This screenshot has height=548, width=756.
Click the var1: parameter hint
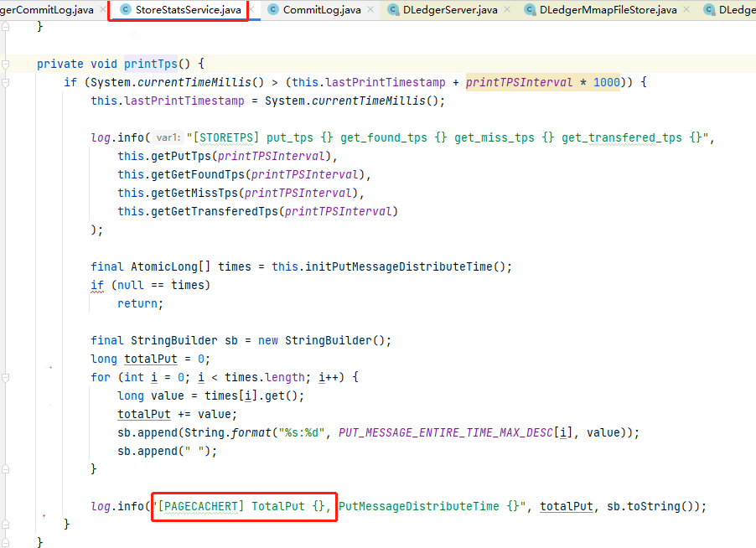click(x=168, y=138)
